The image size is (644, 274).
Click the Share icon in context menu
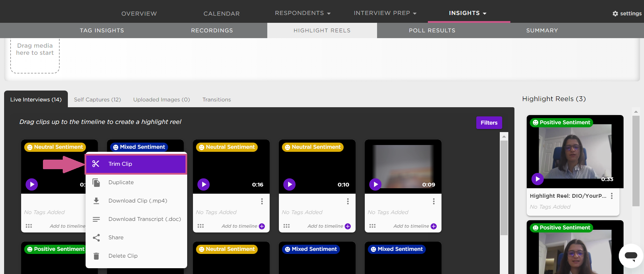click(x=96, y=238)
